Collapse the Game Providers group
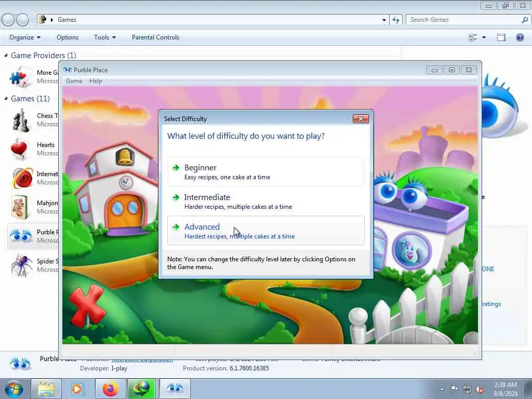Screen dimensions: 532x399 (x=6, y=55)
